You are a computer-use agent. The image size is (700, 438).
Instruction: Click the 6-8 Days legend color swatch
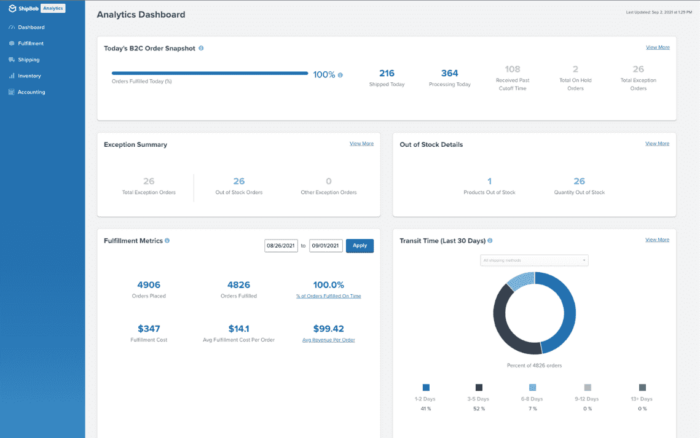pyautogui.click(x=534, y=386)
